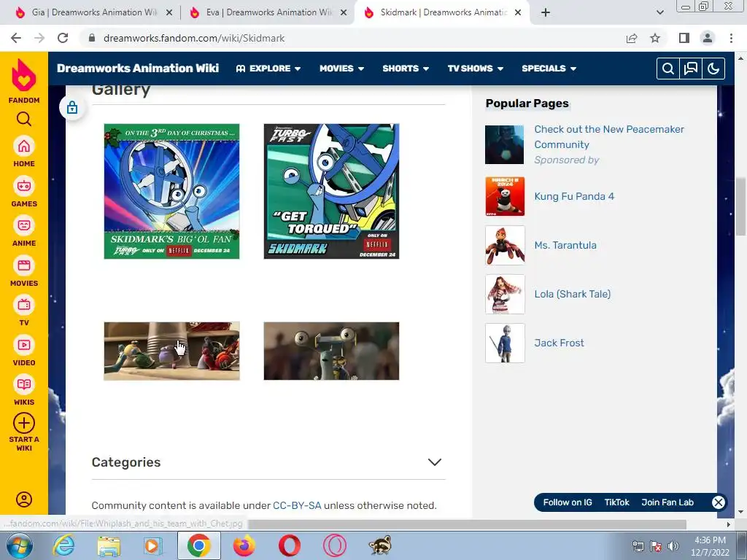Open the Skidmark close-up gallery image

tap(331, 351)
